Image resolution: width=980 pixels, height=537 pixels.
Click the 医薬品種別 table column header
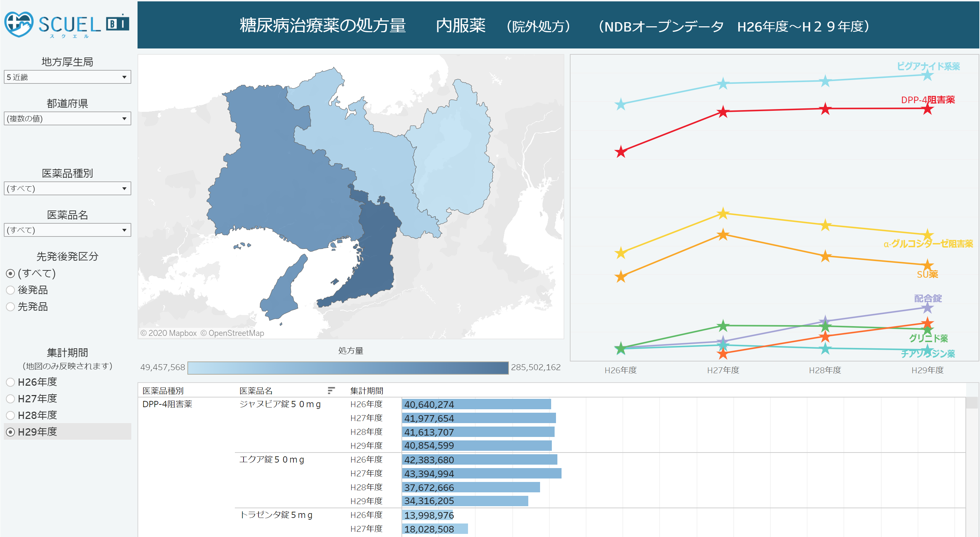[x=163, y=391]
